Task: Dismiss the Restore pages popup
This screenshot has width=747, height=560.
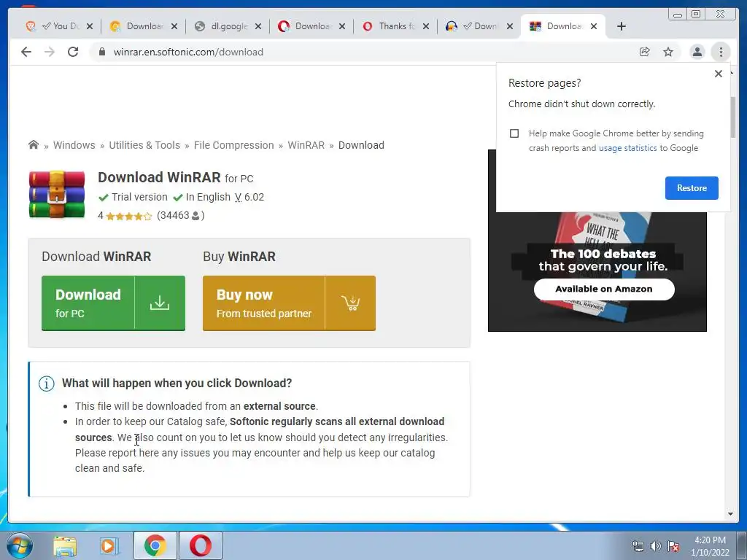Action: [719, 74]
